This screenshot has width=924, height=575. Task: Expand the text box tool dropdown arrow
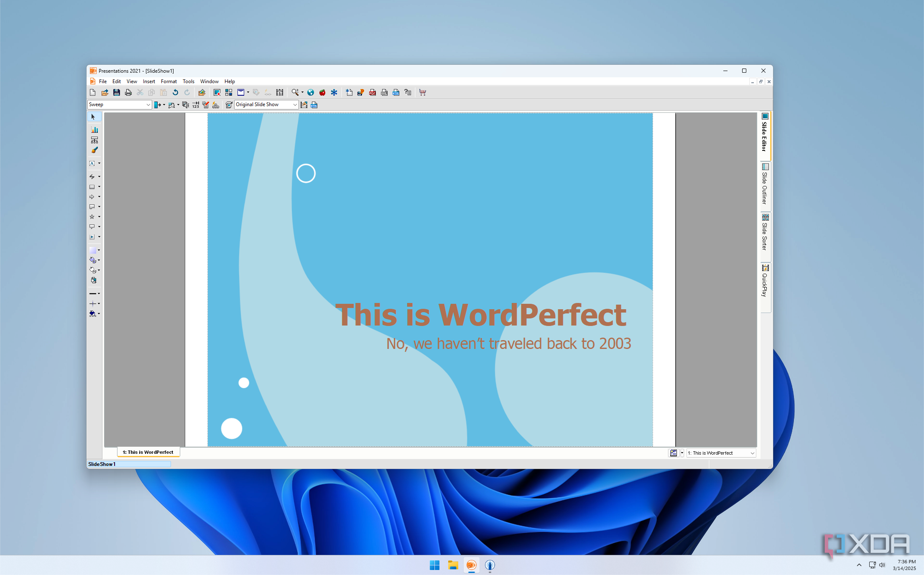(99, 163)
